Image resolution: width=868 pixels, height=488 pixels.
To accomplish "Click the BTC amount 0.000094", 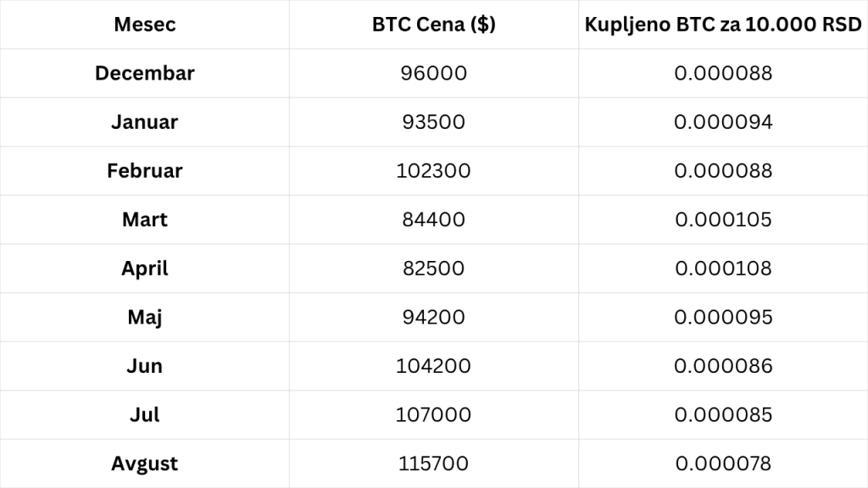I will [723, 122].
